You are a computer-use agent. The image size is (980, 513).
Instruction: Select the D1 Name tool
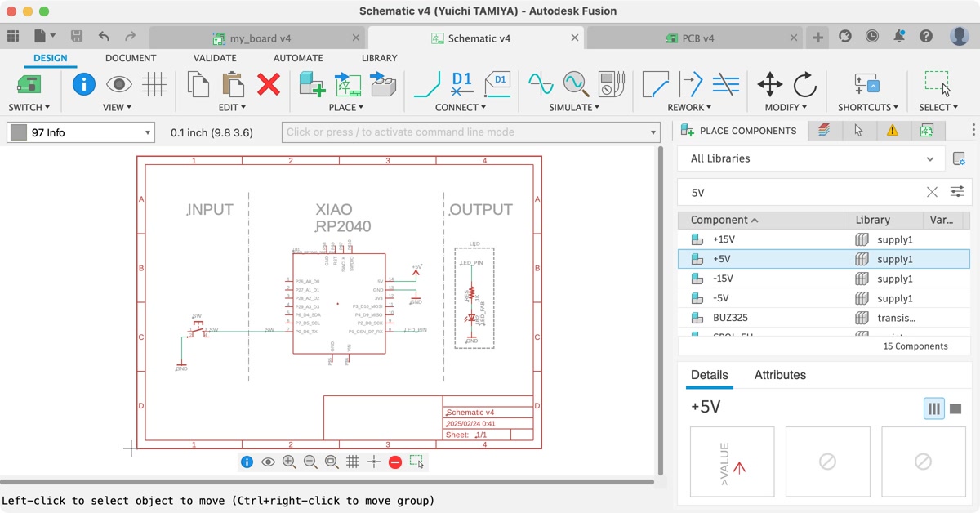click(x=462, y=84)
